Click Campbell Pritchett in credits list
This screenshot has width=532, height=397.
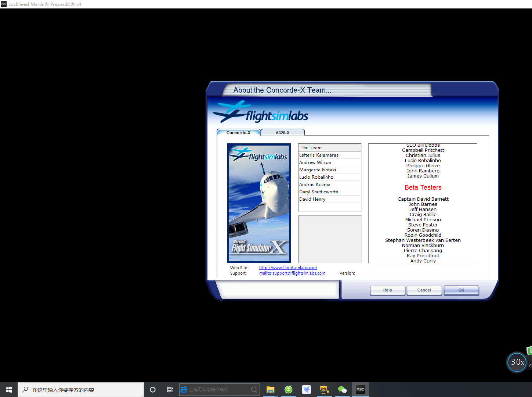423,150
